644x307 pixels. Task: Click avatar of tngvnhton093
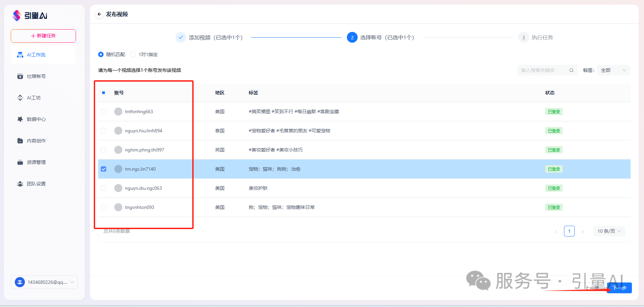click(118, 207)
